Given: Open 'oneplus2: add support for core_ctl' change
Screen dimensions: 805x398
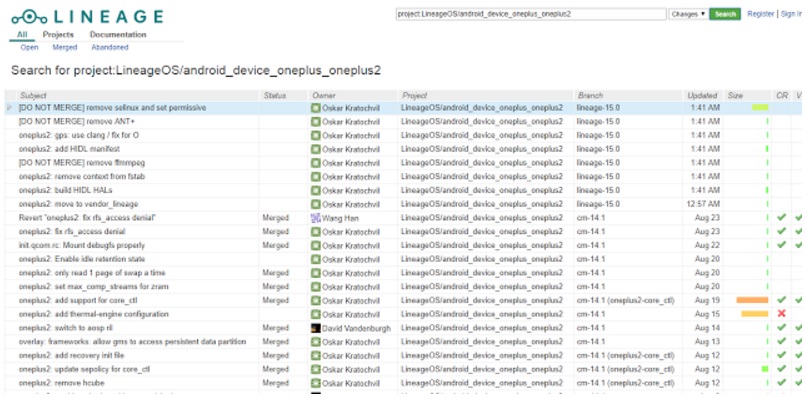Looking at the screenshot, I should point(78,300).
